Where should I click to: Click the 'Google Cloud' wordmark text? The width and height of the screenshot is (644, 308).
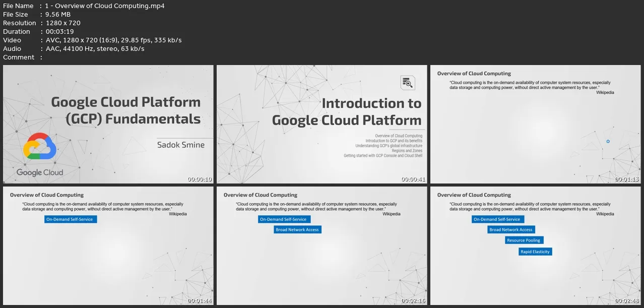pos(40,172)
